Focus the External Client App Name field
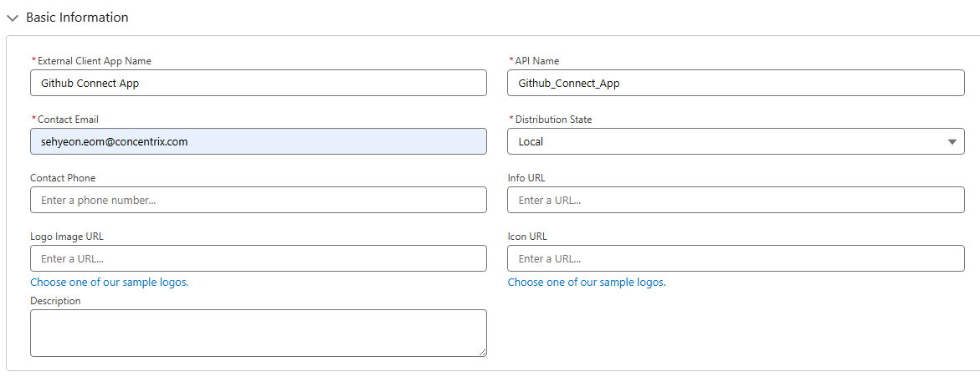 pos(258,83)
